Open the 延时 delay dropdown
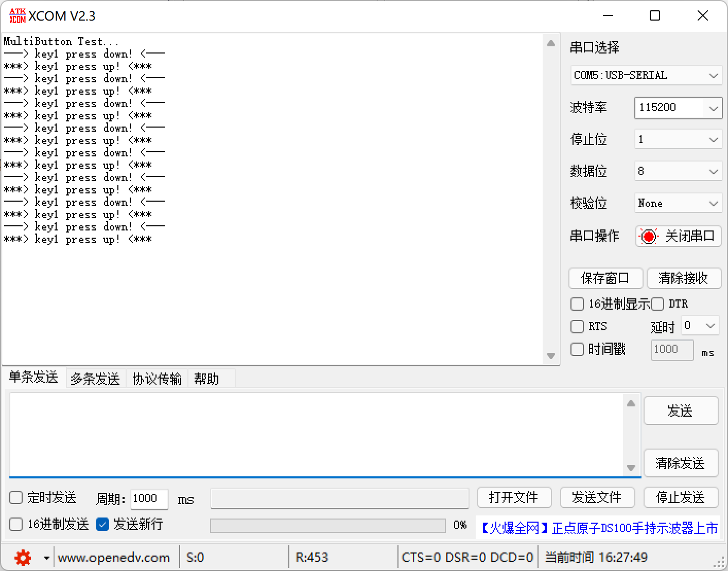This screenshot has width=728, height=571. 700,326
